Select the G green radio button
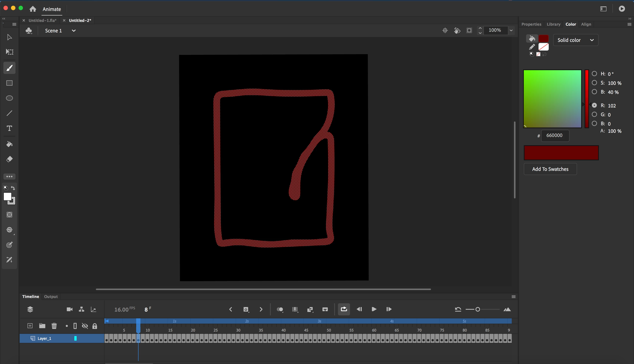634x364 pixels. (594, 114)
